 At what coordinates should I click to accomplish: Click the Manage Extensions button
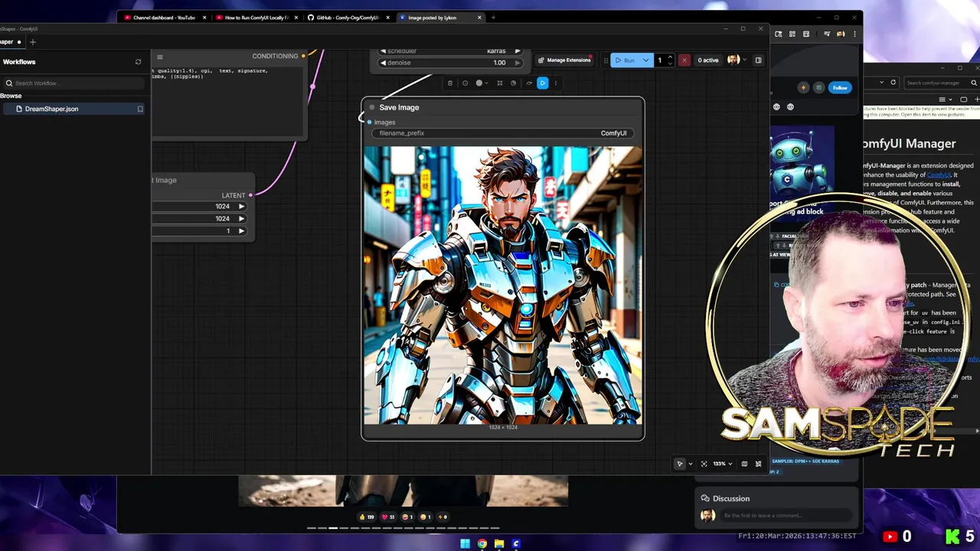pyautogui.click(x=563, y=60)
